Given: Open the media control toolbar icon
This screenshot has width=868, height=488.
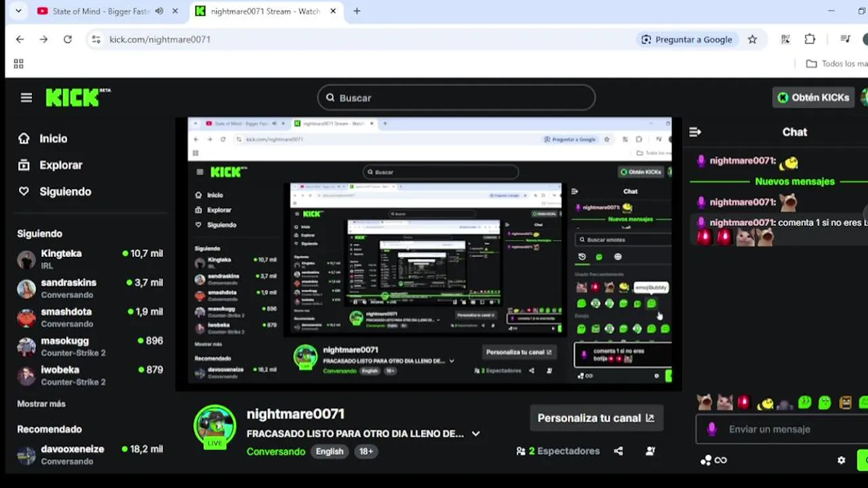Looking at the screenshot, I should tap(845, 39).
